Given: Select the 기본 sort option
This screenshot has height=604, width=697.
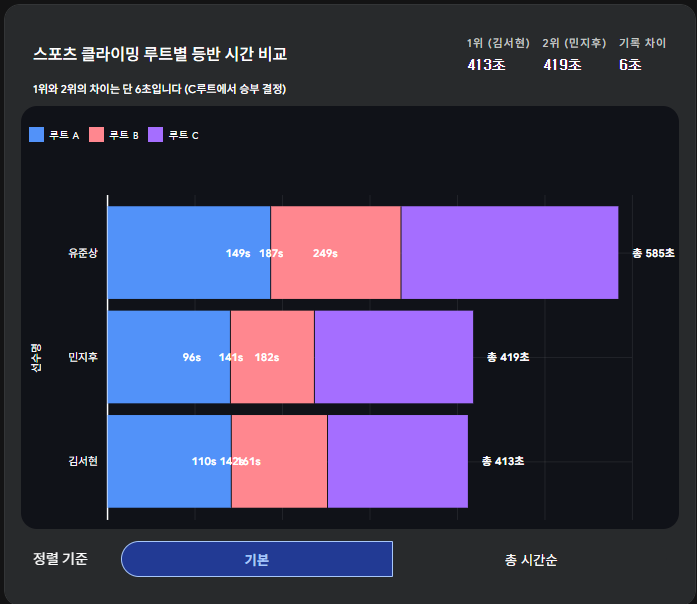Looking at the screenshot, I should click(x=256, y=559).
